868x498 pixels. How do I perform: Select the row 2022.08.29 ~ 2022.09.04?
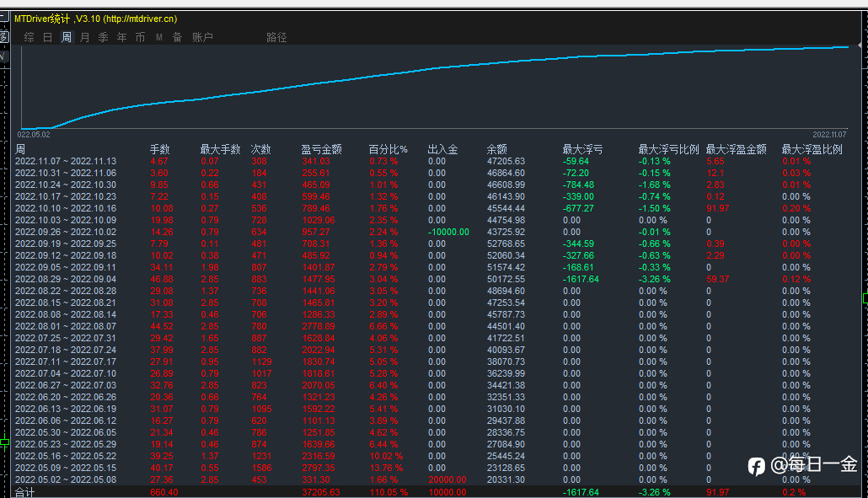click(x=435, y=279)
